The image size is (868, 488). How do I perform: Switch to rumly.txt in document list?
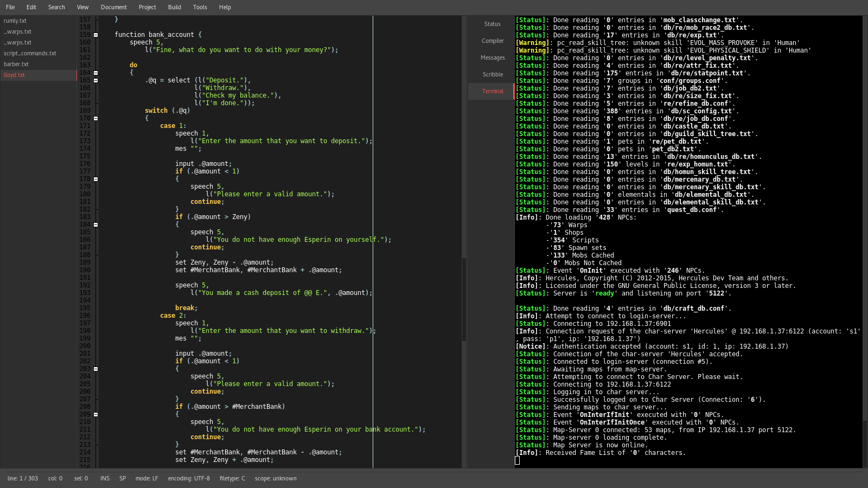pyautogui.click(x=38, y=21)
